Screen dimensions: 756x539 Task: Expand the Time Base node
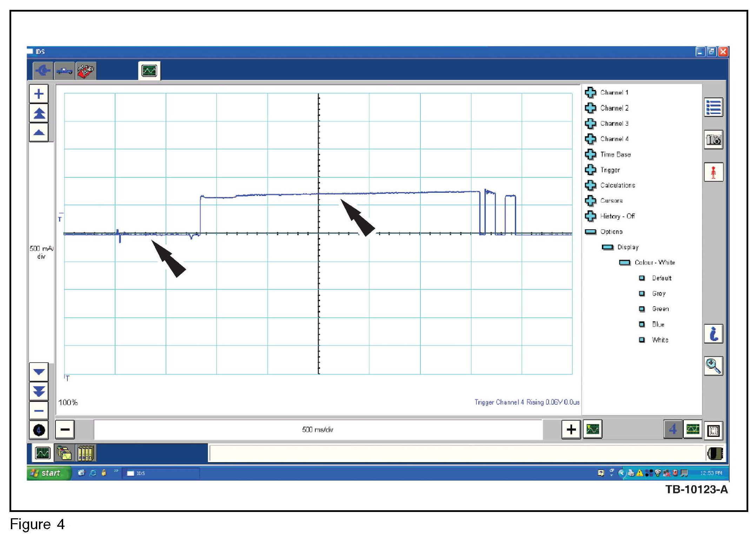[591, 155]
